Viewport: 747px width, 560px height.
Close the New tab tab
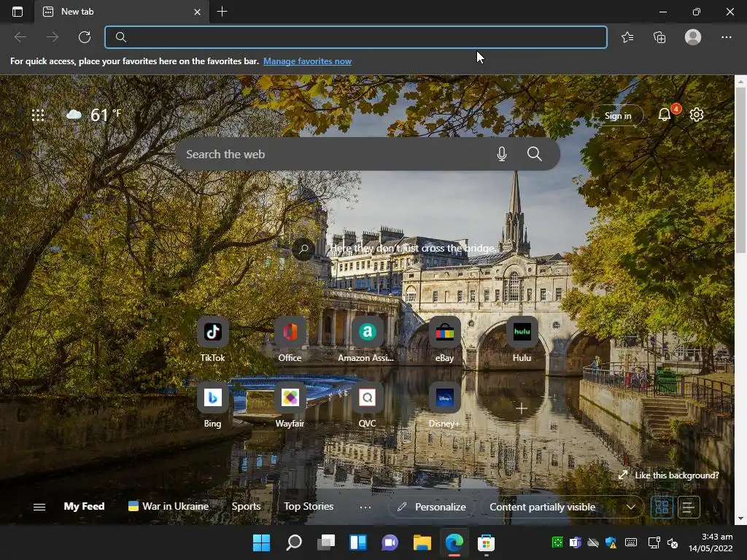point(197,12)
